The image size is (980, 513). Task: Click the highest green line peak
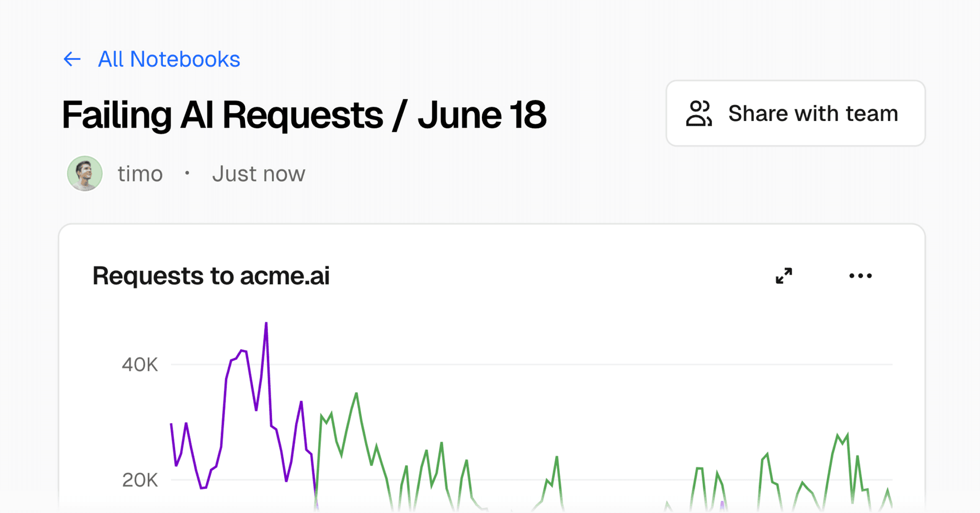point(356,394)
